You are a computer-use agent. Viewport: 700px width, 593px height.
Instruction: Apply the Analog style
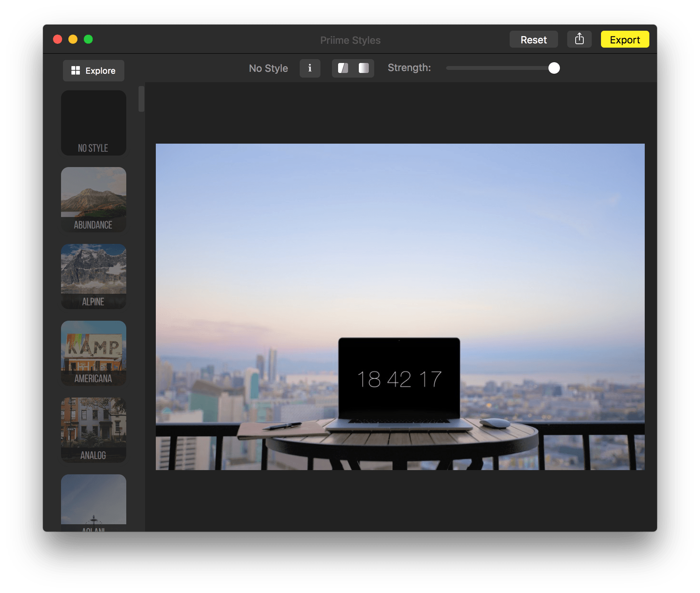click(x=93, y=430)
